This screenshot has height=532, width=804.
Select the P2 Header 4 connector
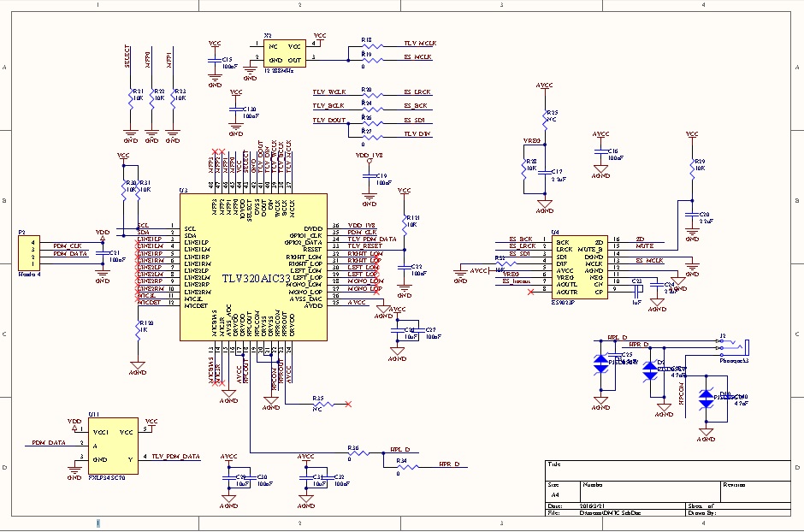tap(29, 253)
